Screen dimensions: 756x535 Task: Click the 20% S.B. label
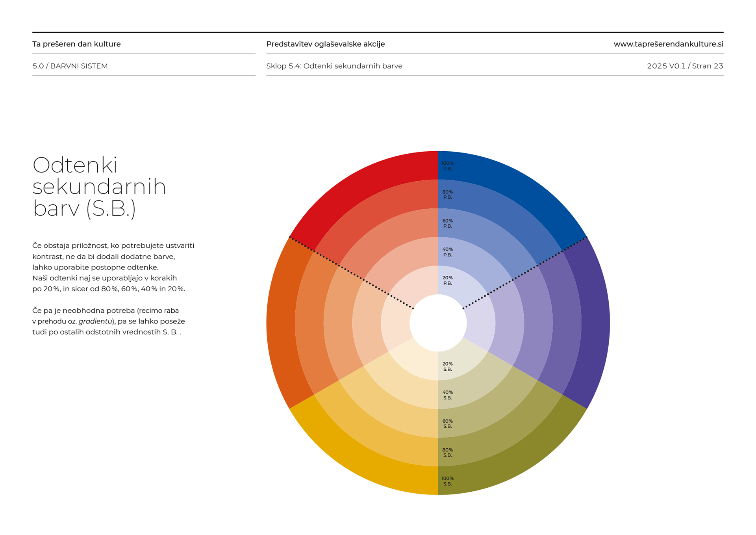[447, 366]
